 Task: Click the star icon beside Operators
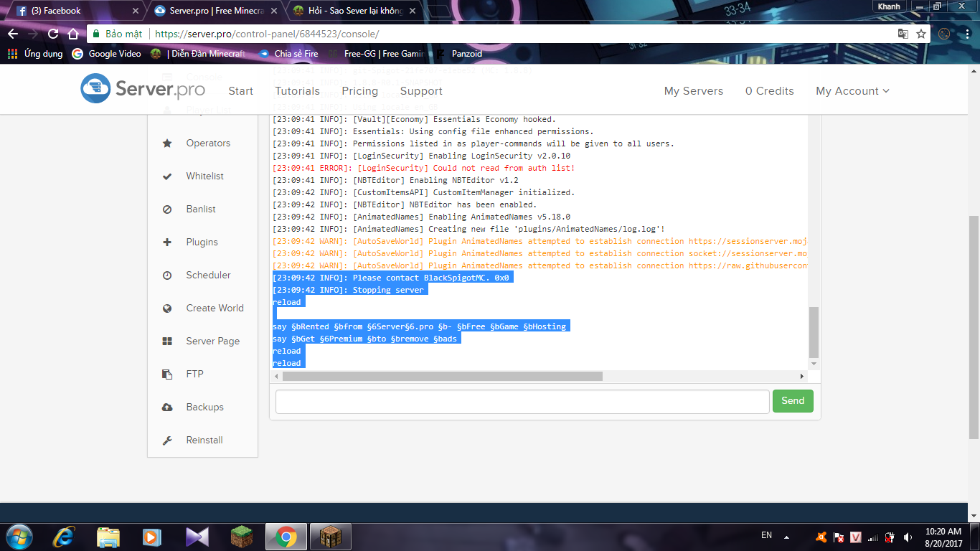pyautogui.click(x=167, y=143)
